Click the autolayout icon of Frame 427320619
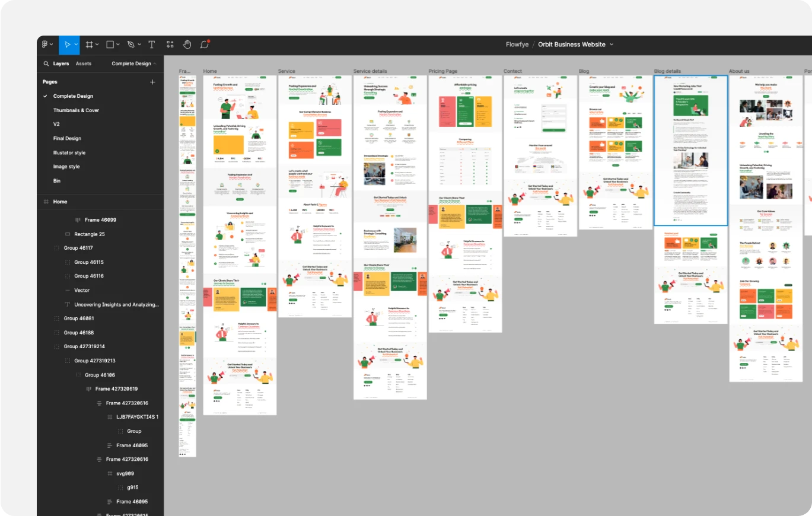This screenshot has height=516, width=812. pyautogui.click(x=88, y=389)
